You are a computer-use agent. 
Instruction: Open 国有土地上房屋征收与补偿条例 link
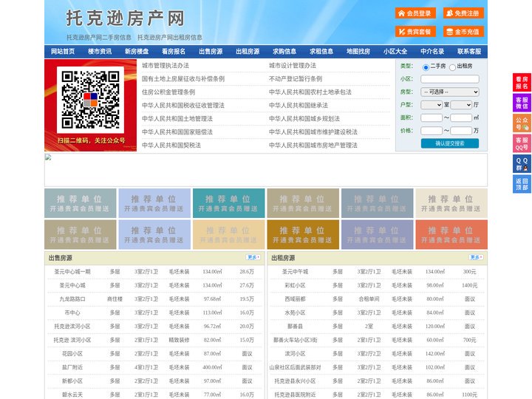[183, 79]
